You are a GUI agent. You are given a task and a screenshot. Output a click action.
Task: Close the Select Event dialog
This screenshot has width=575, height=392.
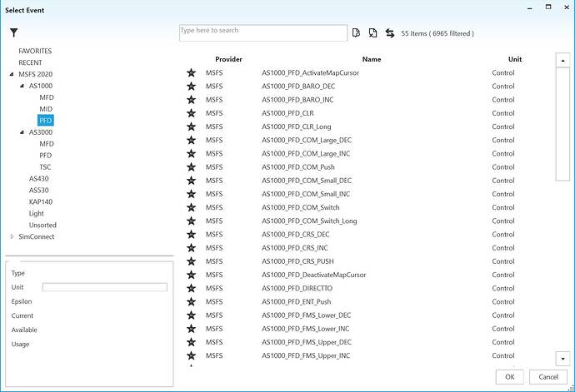[567, 7]
